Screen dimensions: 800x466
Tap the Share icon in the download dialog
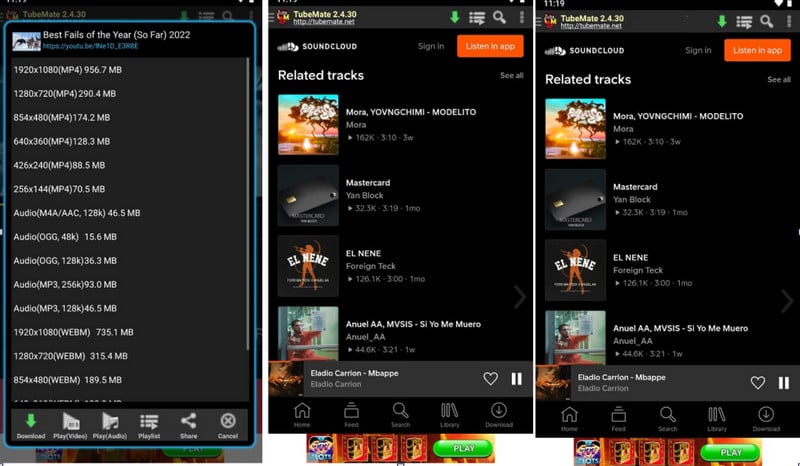tap(188, 425)
